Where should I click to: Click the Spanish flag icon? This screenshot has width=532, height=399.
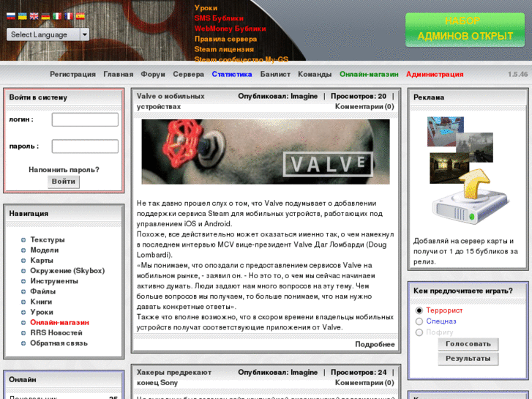click(80, 16)
